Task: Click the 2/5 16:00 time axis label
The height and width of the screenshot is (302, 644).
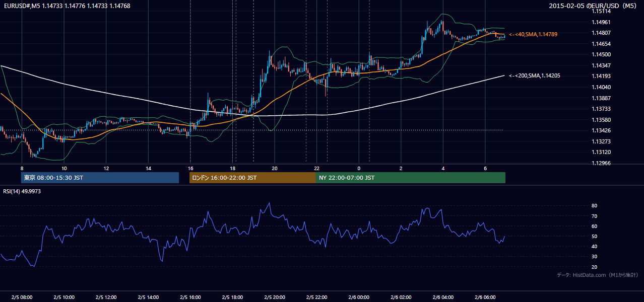Action: click(190, 297)
